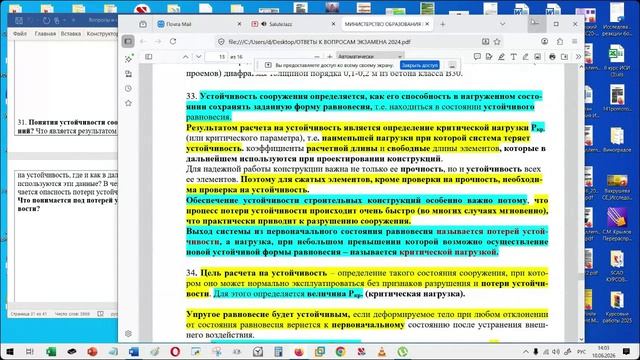Viewport: 640px width, 360px height.
Task: Hide the screen sharing notification bar
Action: point(452,65)
